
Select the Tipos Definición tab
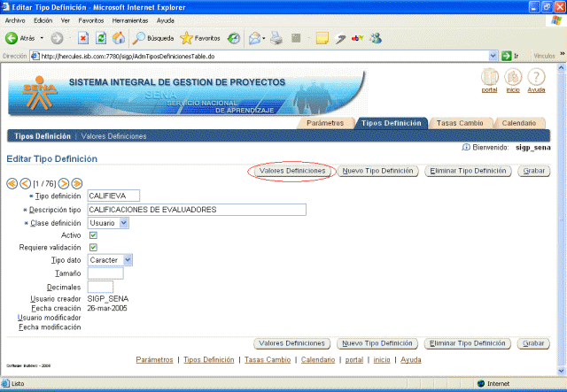click(392, 123)
